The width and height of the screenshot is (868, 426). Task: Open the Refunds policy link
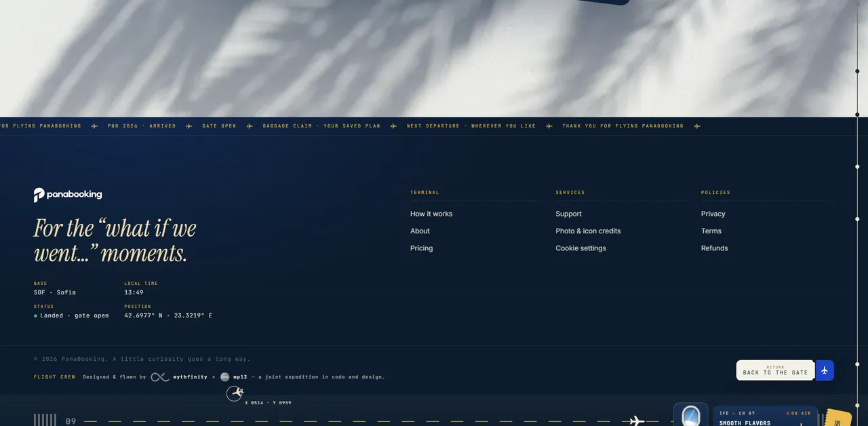point(714,248)
